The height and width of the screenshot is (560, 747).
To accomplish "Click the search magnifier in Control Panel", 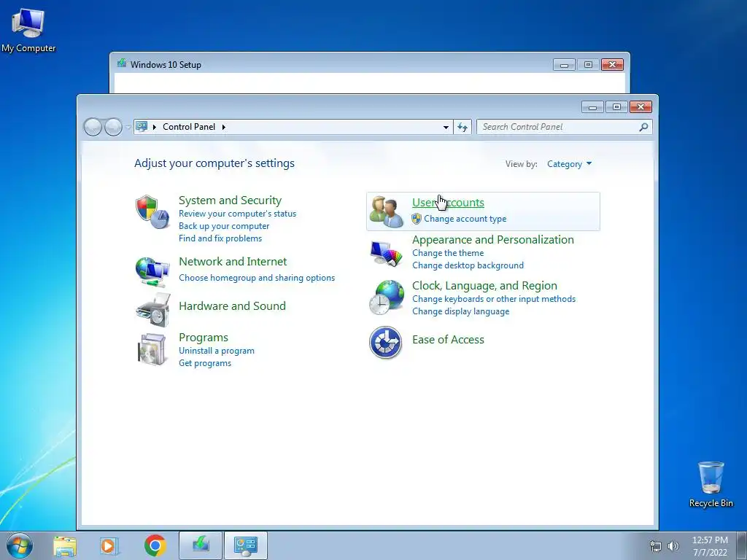I will 643,127.
